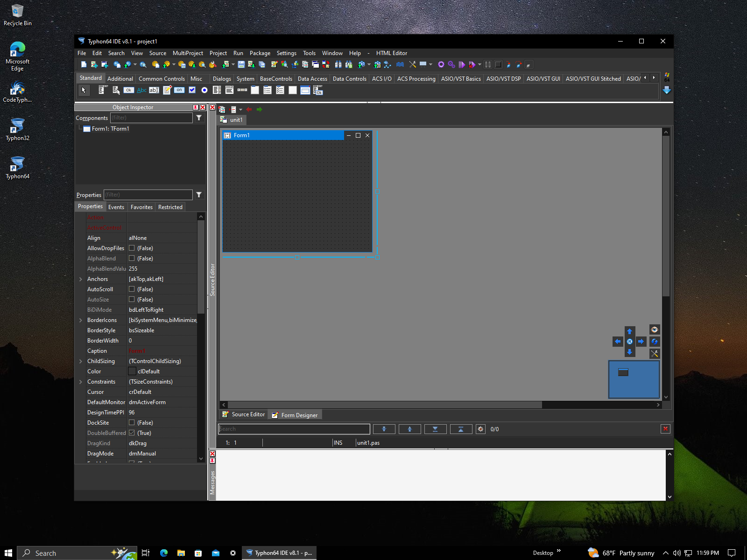This screenshot has height=560, width=747.
Task: Click the search options gear button
Action: pos(480,429)
